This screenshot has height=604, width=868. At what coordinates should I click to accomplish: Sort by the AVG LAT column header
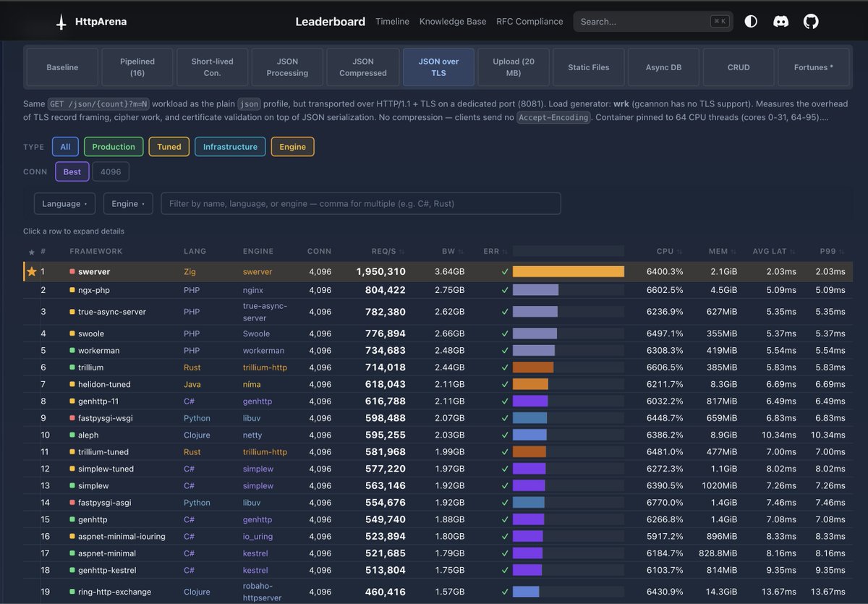tap(773, 252)
